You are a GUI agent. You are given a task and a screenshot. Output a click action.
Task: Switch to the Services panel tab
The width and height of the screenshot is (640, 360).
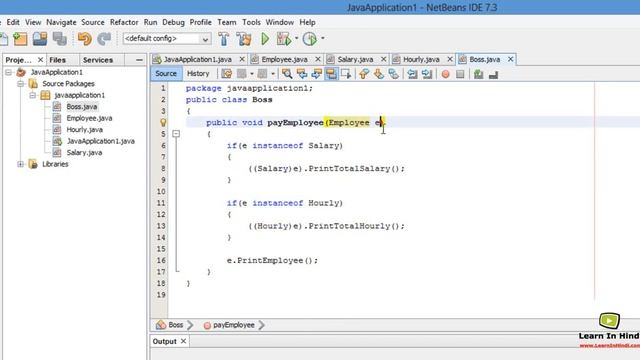tap(98, 60)
